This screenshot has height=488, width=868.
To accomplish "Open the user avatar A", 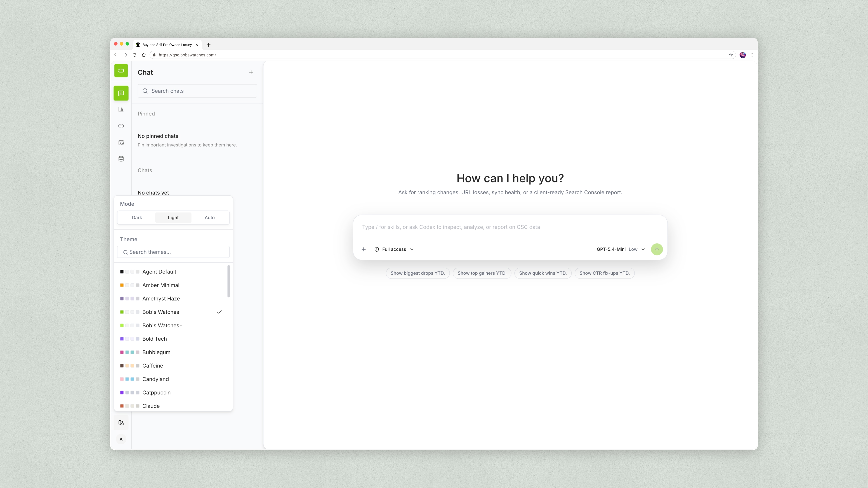I will 121,439.
